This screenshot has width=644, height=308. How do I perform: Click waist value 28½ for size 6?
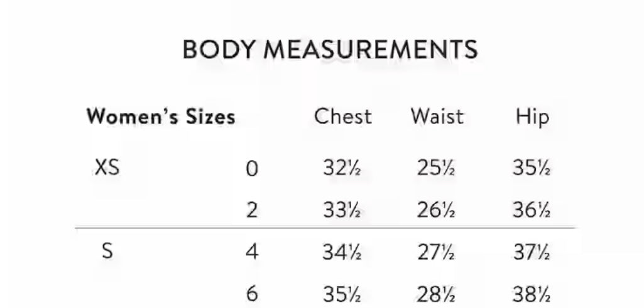click(x=435, y=294)
